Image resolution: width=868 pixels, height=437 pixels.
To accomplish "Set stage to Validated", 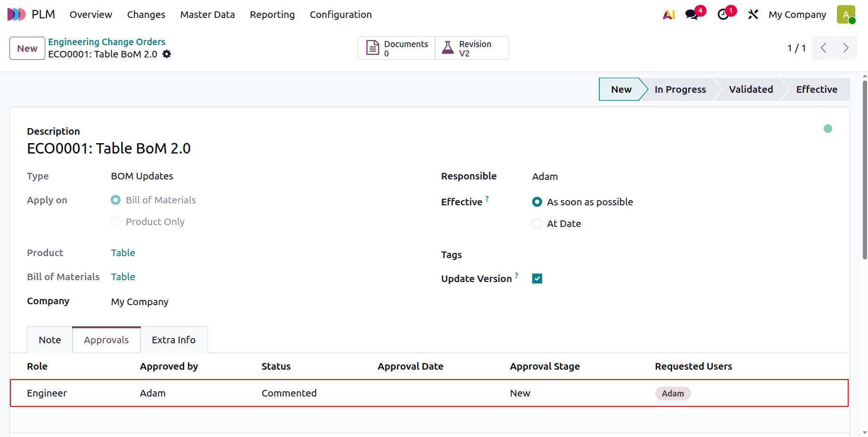I will pos(751,89).
